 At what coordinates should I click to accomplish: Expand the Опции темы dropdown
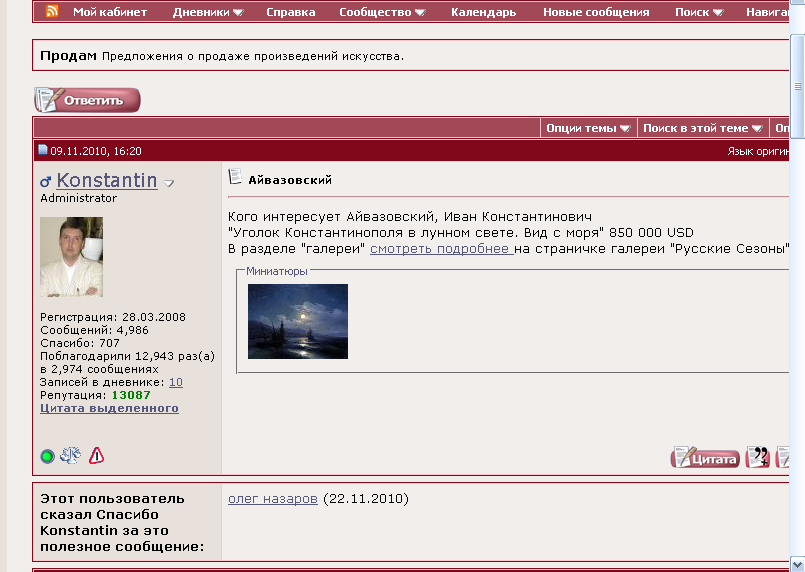coord(587,128)
